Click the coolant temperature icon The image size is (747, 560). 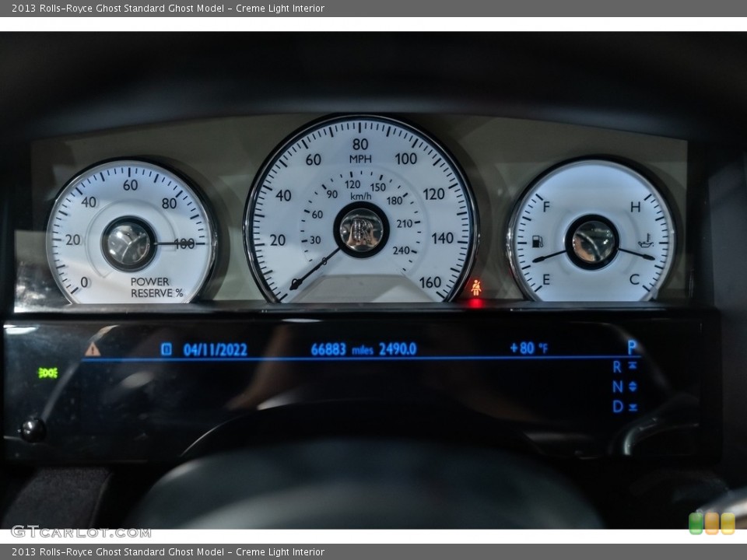[x=644, y=240]
